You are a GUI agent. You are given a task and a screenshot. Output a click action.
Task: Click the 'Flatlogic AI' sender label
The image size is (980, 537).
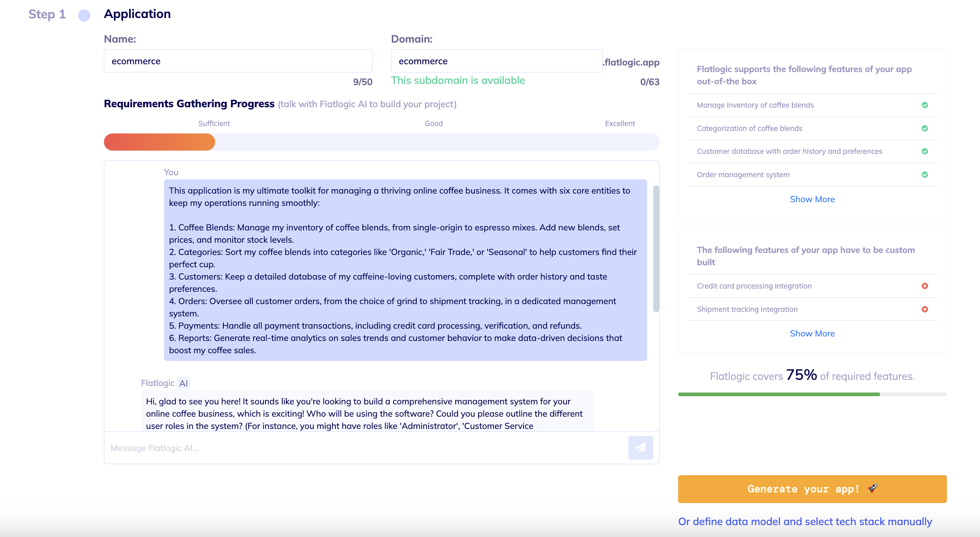pos(165,383)
